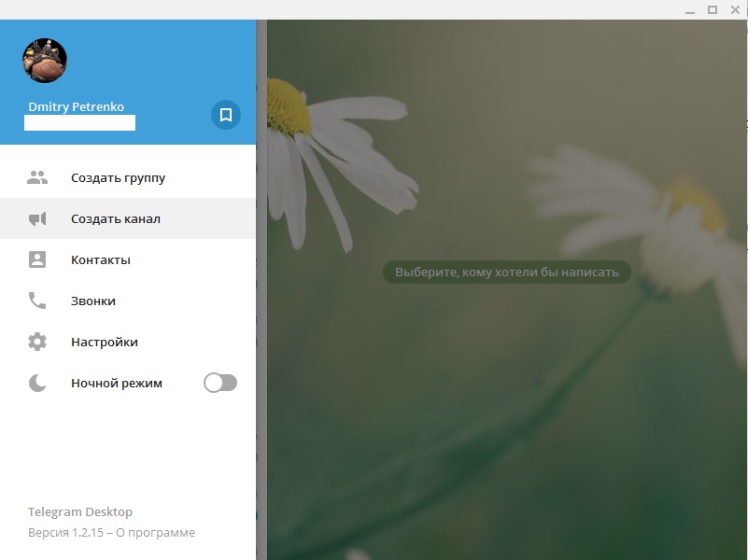Toggle the Ночной режим switch
Viewport: 748px width, 560px height.
tap(220, 383)
